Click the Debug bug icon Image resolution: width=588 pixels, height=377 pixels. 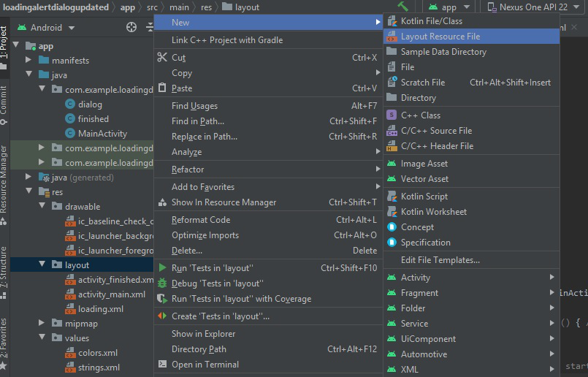[x=162, y=283]
